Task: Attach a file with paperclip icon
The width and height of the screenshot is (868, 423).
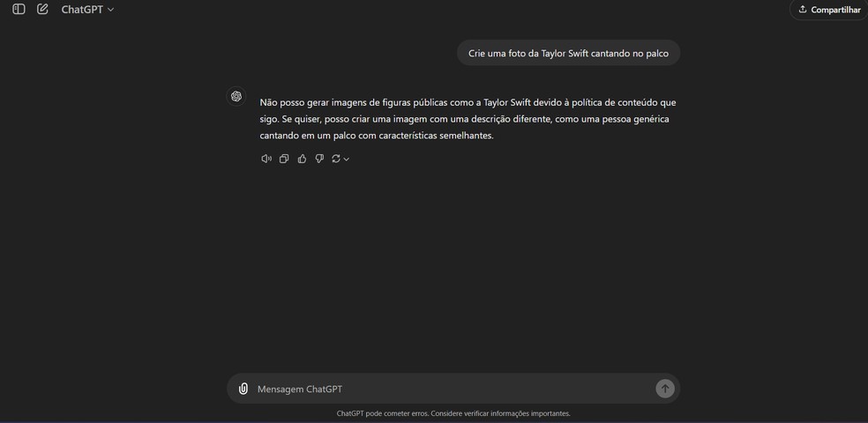Action: point(243,389)
